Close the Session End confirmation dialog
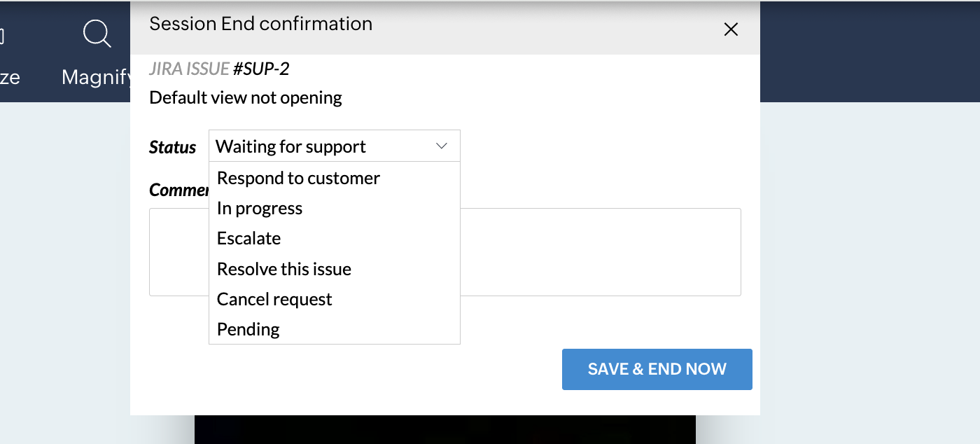Screen dimensions: 980x444 pos(731,29)
